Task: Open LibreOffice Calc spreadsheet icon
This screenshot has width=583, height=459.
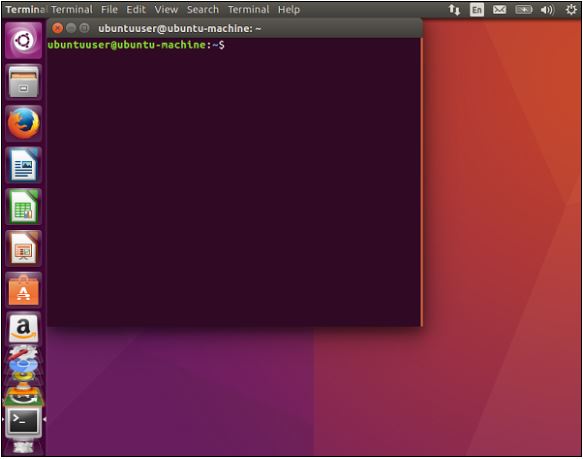Action: pyautogui.click(x=23, y=207)
